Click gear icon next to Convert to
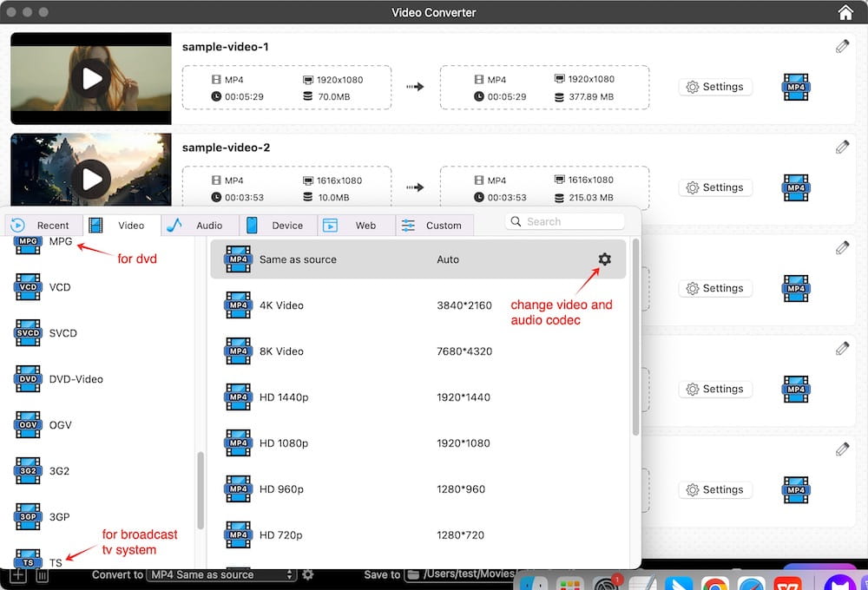 (x=307, y=574)
